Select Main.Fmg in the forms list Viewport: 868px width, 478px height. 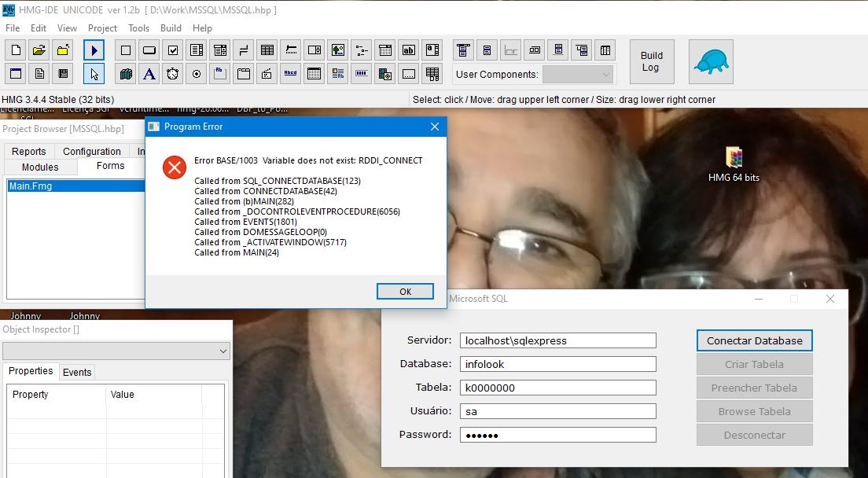click(x=75, y=186)
